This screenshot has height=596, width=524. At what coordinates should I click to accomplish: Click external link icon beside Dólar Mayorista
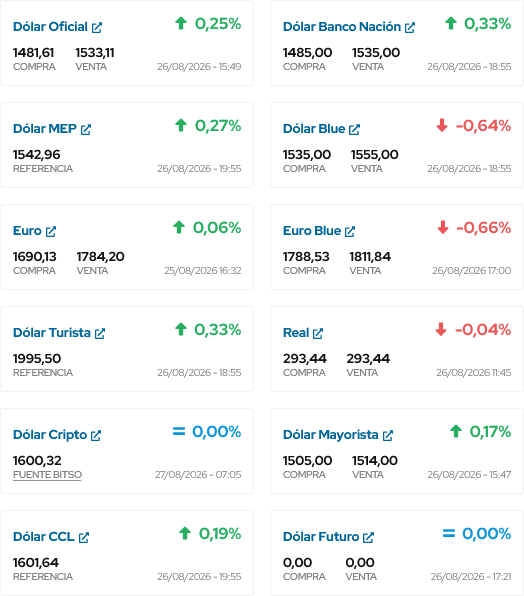[388, 435]
